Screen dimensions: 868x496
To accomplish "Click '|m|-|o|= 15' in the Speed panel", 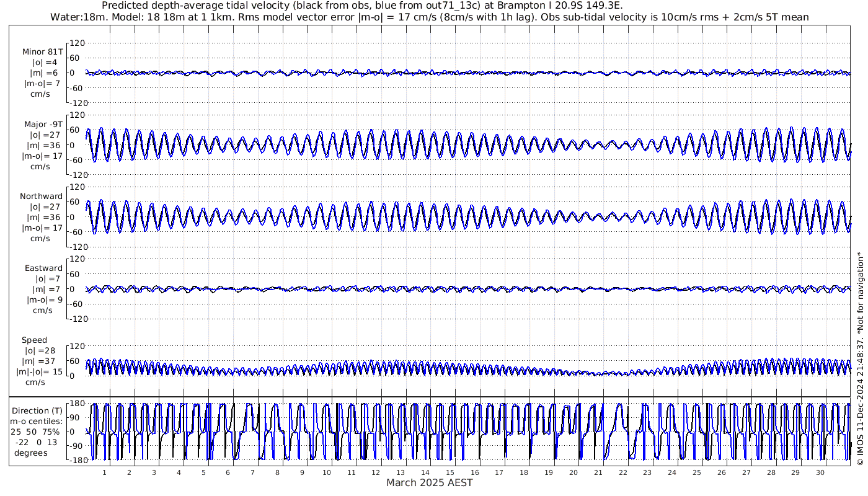I will point(40,372).
